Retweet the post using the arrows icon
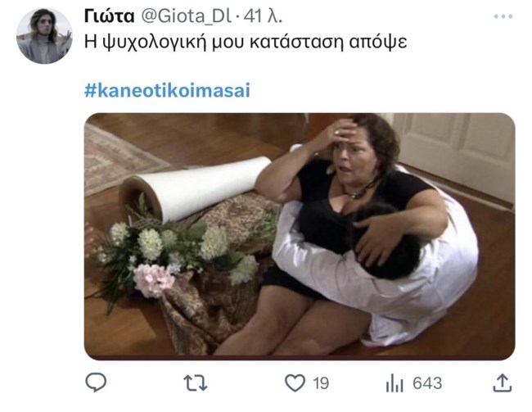 (196, 383)
